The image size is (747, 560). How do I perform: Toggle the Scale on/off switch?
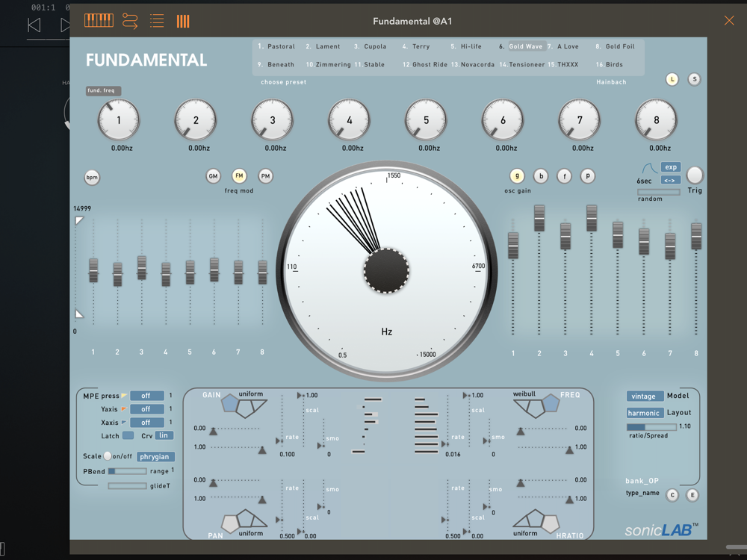[108, 456]
